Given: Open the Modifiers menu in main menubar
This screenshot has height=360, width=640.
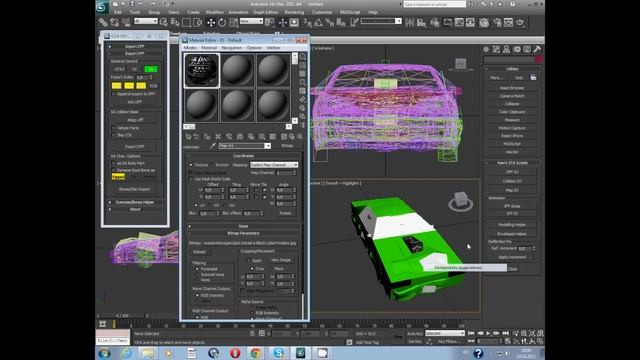Looking at the screenshot, I should click(215, 12).
